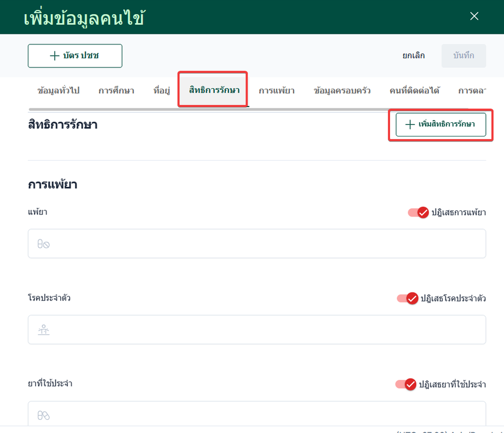Image resolution: width=504 pixels, height=433 pixels.
Task: Toggle the ปฏิเสธยาที่ใช้ประจำ switch
Action: pyautogui.click(x=405, y=384)
